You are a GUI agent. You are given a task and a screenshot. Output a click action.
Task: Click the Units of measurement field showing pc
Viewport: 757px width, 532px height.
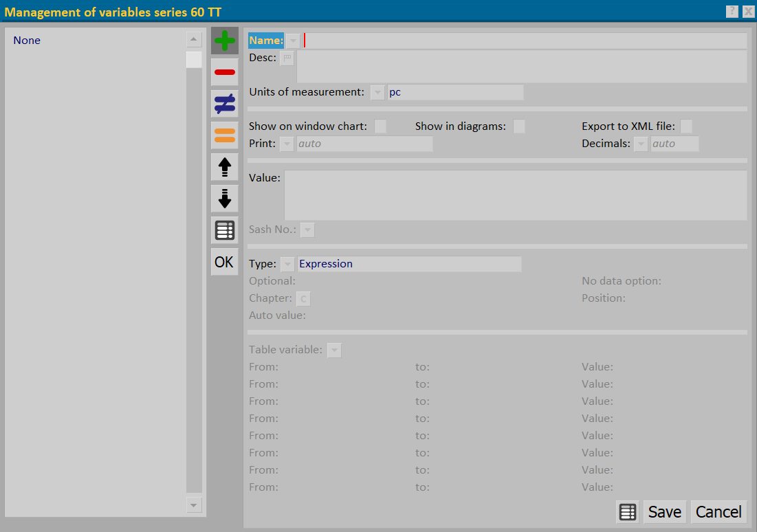click(455, 92)
